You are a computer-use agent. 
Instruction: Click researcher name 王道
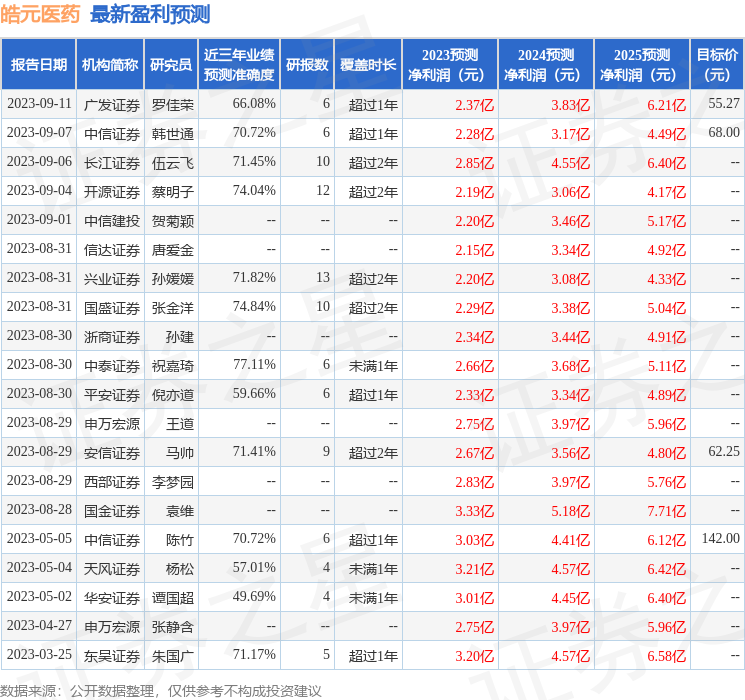tap(180, 424)
